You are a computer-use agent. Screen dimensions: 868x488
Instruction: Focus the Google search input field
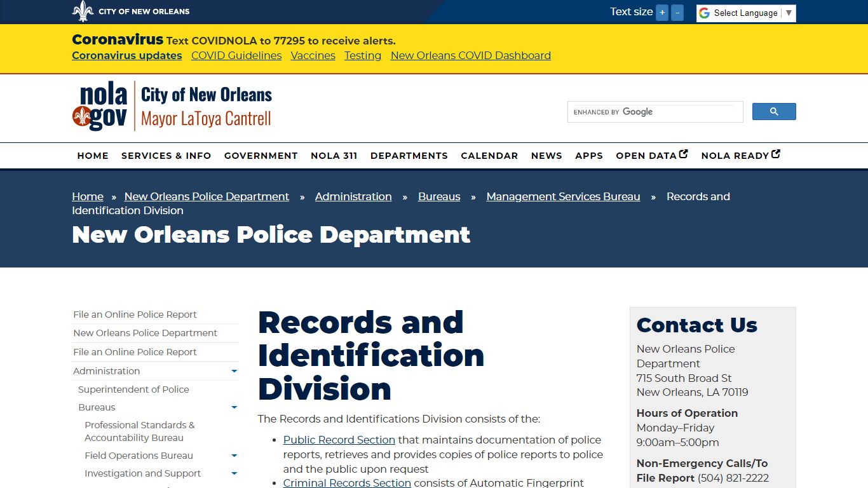point(655,112)
